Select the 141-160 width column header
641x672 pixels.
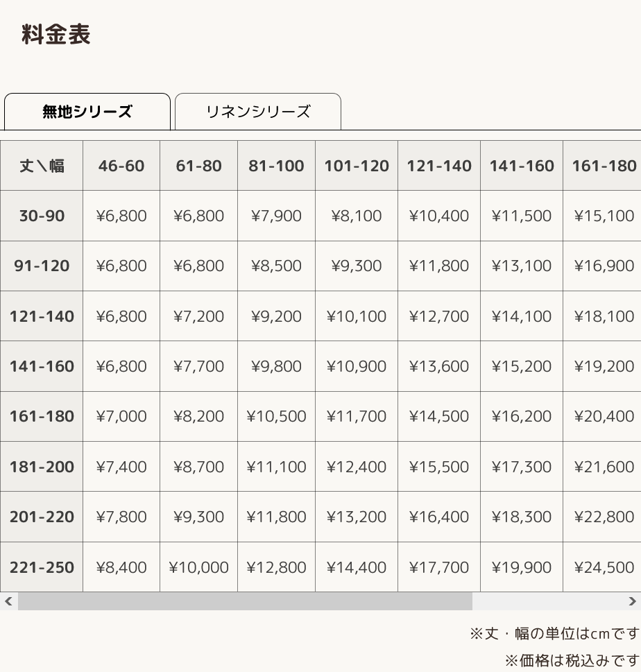tap(522, 166)
